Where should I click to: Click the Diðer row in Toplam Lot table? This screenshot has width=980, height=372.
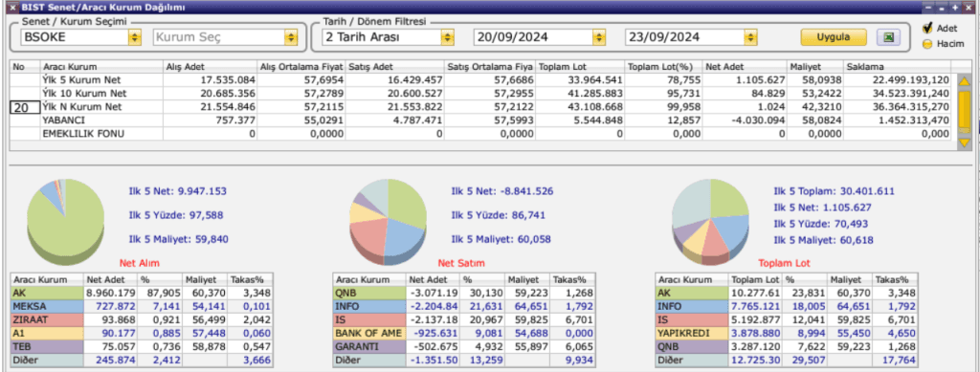(787, 361)
